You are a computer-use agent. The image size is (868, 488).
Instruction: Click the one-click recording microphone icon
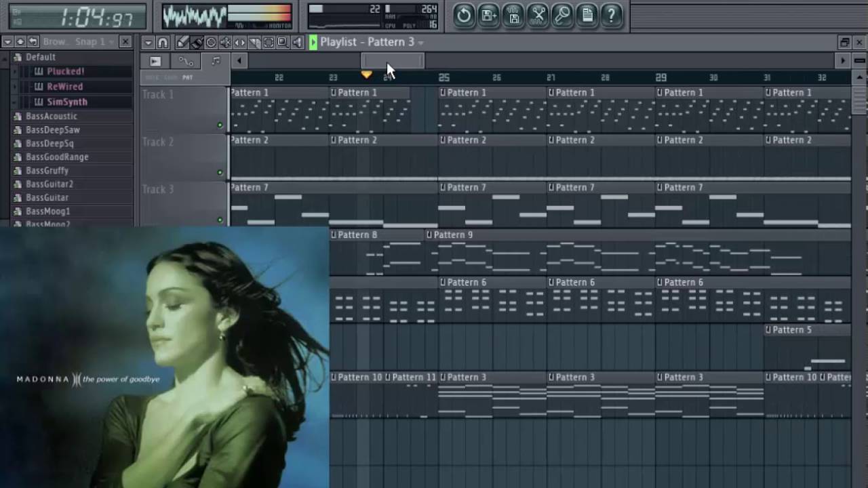562,15
